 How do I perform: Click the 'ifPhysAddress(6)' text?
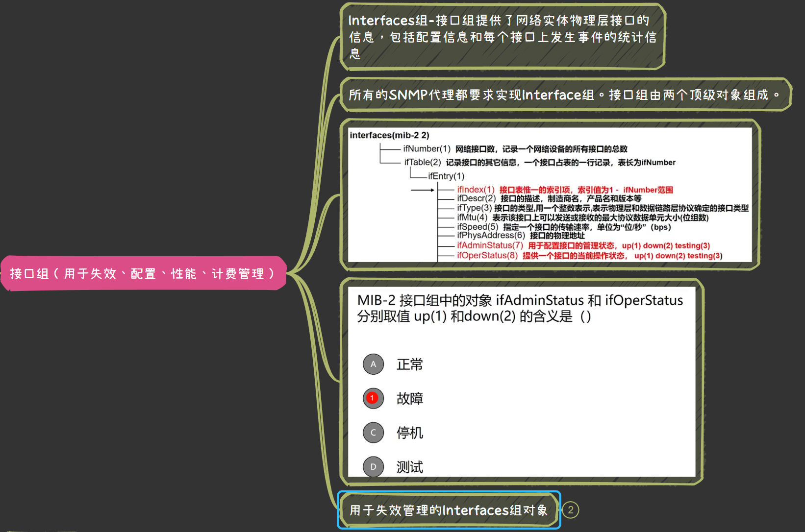click(x=491, y=235)
